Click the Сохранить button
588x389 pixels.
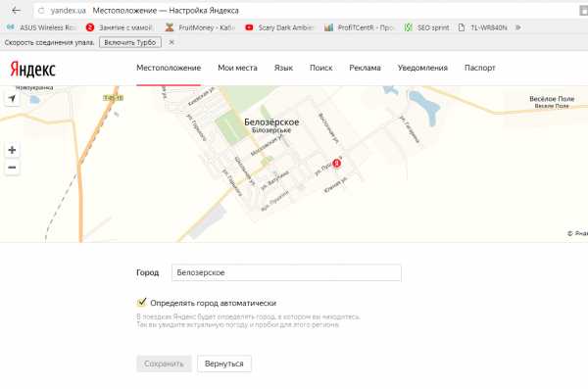(x=164, y=364)
